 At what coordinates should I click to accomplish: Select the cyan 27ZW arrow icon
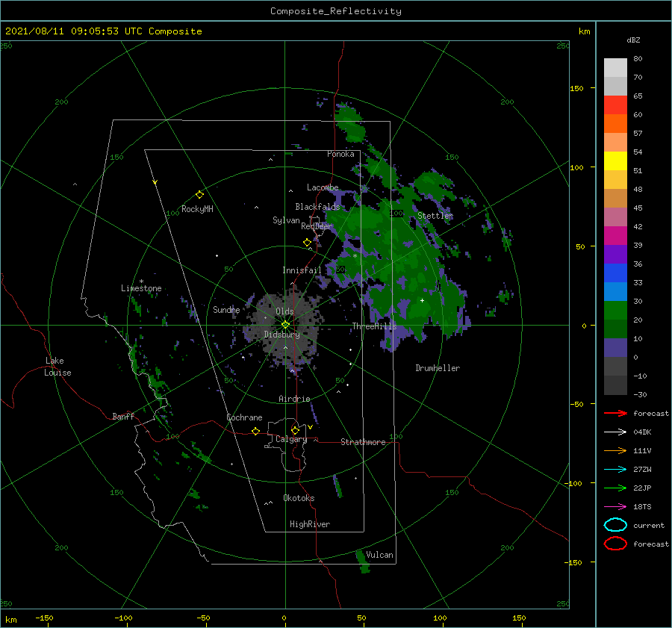click(x=615, y=470)
